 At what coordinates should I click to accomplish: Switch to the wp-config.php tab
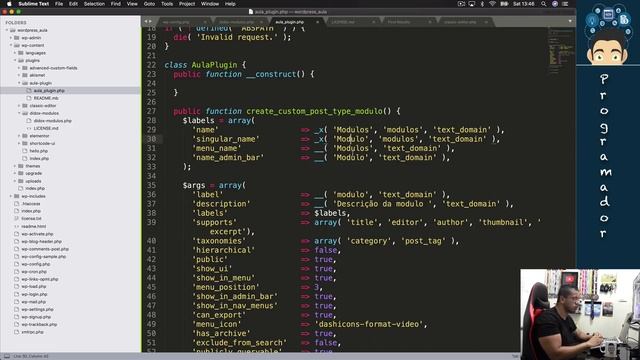[176, 22]
